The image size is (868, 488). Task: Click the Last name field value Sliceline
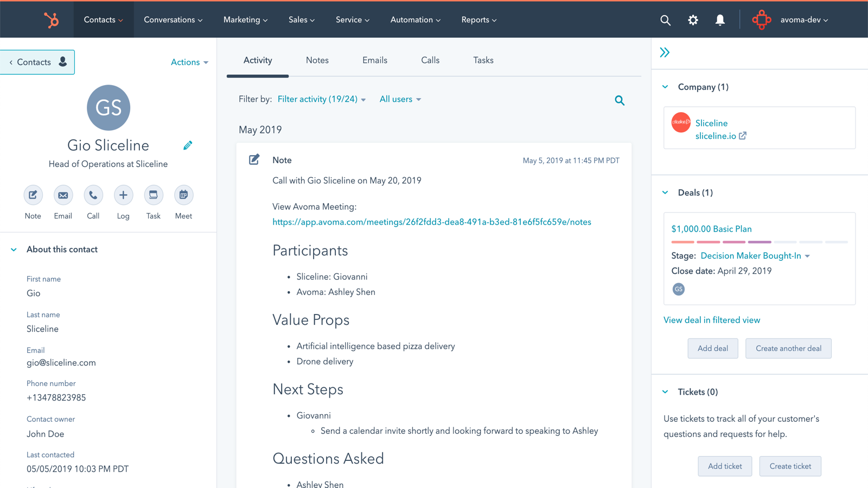pos(42,329)
